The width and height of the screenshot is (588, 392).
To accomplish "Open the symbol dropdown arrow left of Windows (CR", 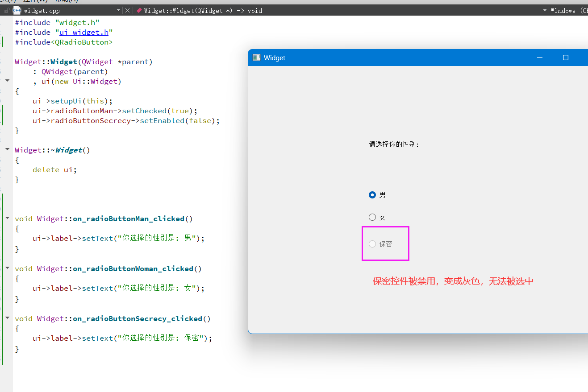I will point(545,10).
